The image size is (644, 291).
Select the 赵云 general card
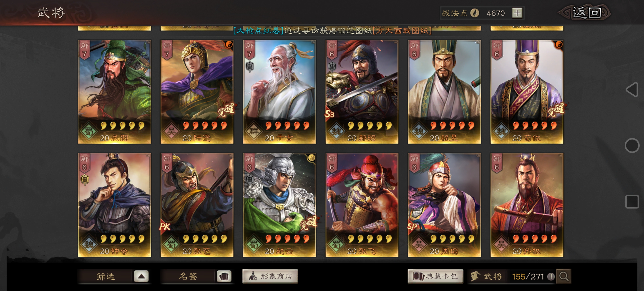point(279,205)
